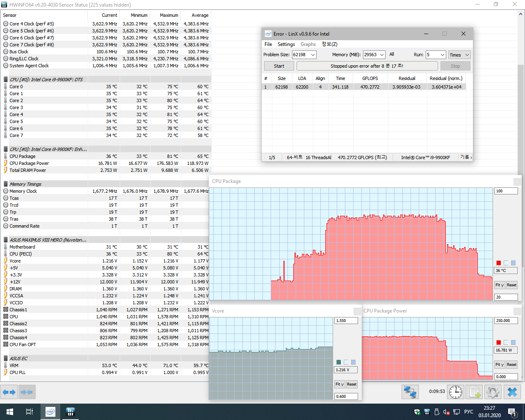Click the All memory link in LinX
The image size is (525, 420).
pyautogui.click(x=392, y=54)
